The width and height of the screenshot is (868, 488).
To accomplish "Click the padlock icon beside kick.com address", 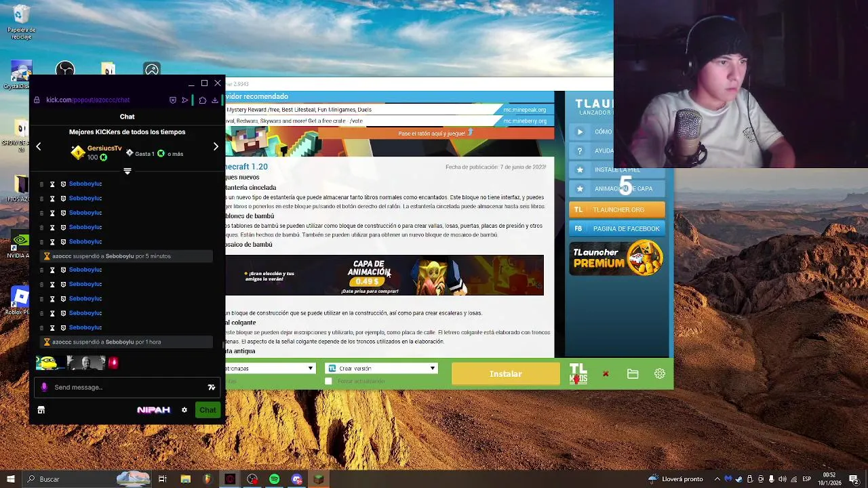I will point(37,100).
